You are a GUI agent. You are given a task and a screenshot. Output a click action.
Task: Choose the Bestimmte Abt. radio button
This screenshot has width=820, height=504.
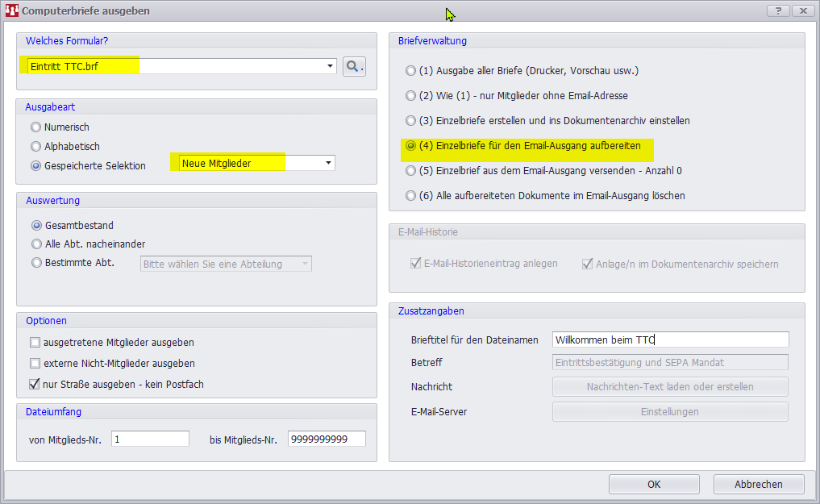[x=36, y=263]
